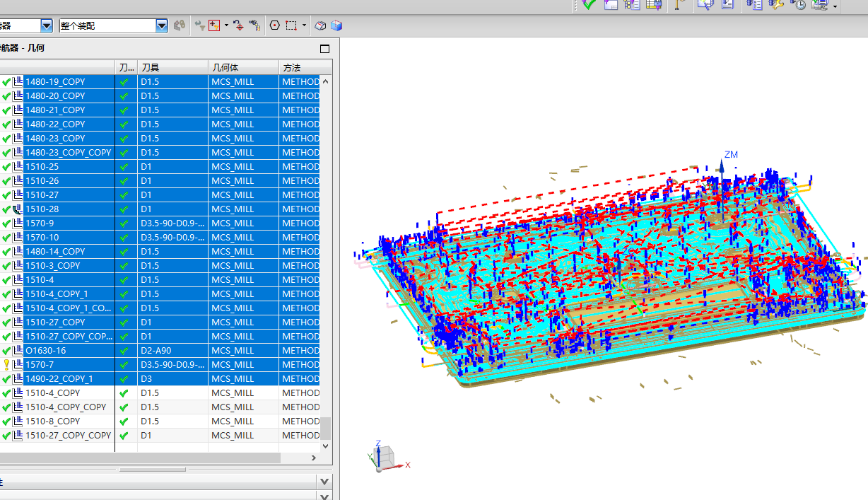
Task: Click the wrench and tool icon in toolbar
Action: [x=776, y=4]
